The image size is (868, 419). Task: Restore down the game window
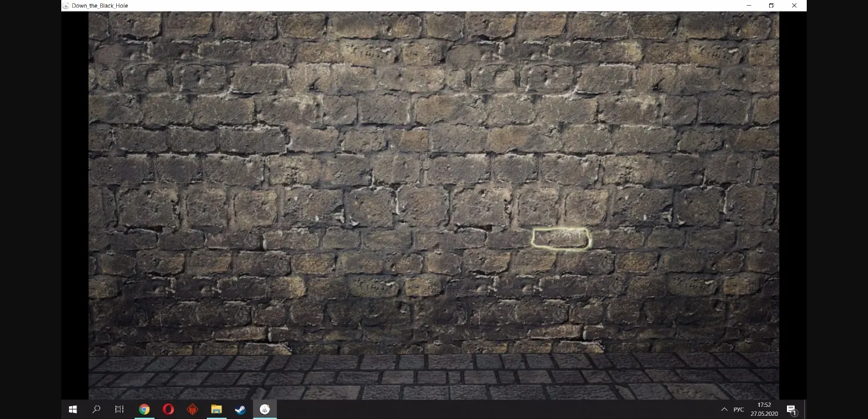pos(771,6)
